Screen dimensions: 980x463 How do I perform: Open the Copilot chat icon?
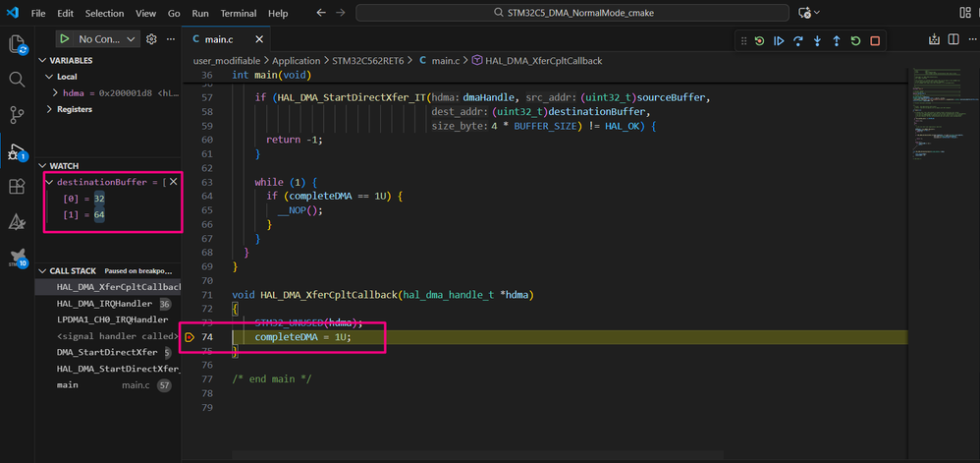(x=804, y=13)
